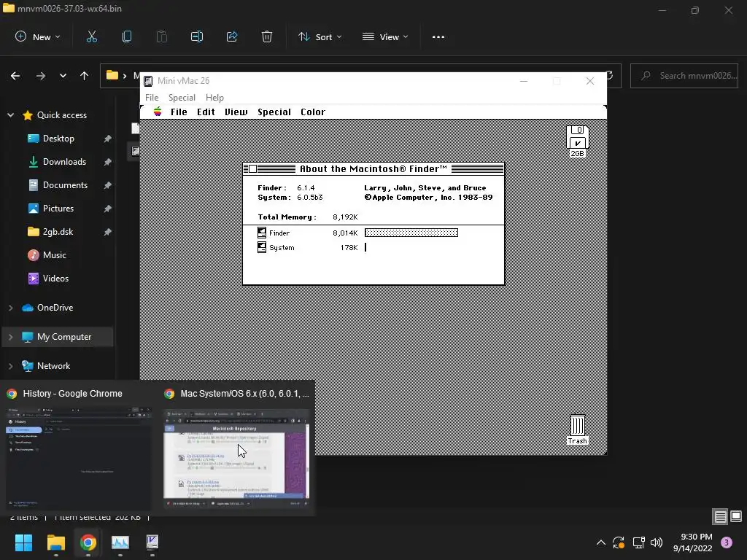Open the classic Mac File menu
747x560 pixels.
(179, 112)
